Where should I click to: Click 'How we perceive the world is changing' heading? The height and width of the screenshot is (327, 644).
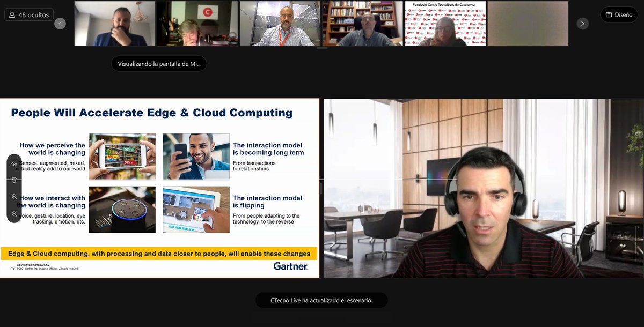pos(52,149)
